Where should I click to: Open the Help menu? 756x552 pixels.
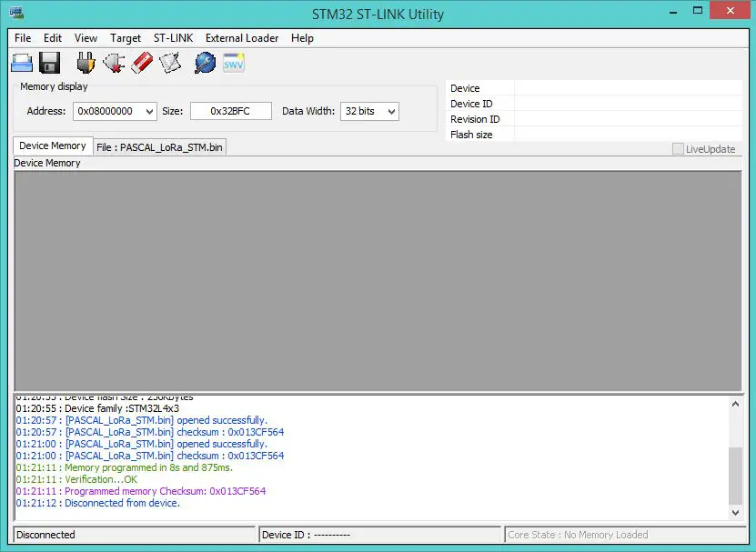click(x=302, y=38)
